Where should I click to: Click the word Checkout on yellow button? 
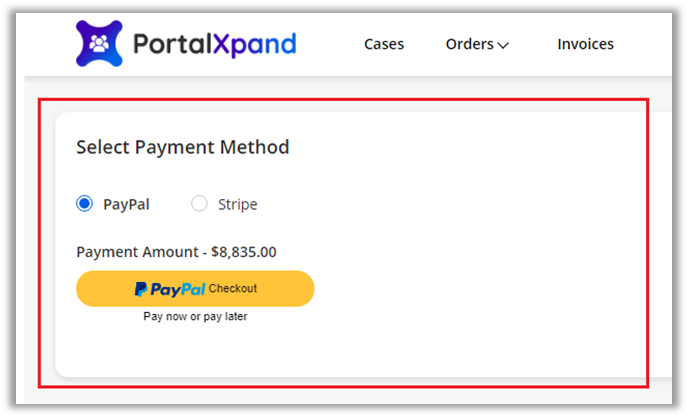[x=233, y=288]
